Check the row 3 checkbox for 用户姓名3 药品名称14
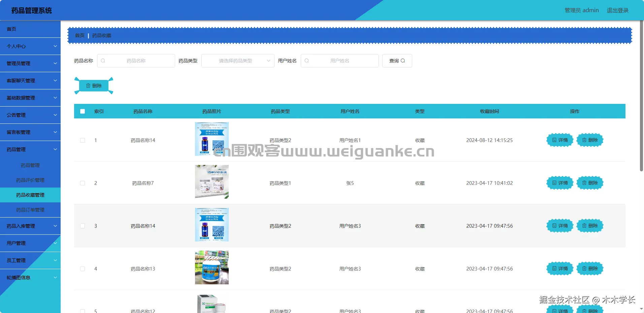 tap(83, 226)
